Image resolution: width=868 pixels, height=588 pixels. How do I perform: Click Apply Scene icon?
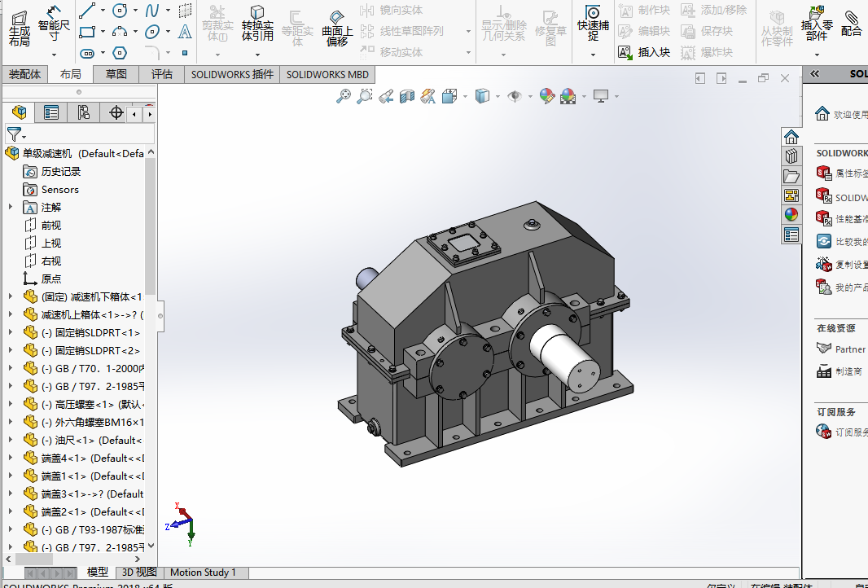[x=568, y=96]
